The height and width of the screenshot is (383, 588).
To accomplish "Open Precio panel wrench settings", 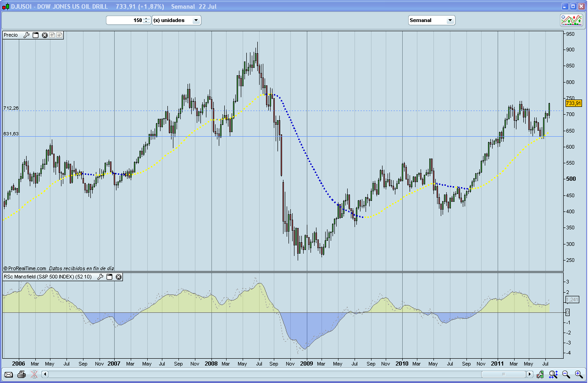I will pyautogui.click(x=26, y=35).
